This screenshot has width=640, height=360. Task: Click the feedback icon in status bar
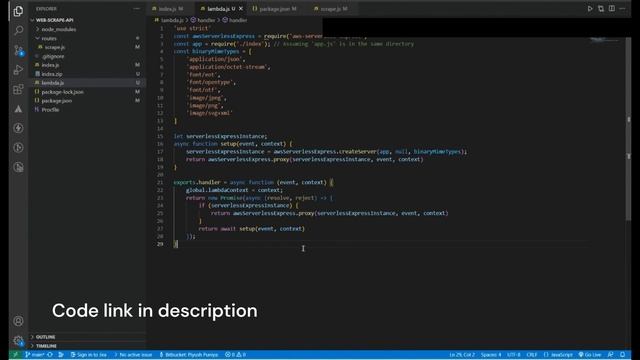click(x=610, y=355)
